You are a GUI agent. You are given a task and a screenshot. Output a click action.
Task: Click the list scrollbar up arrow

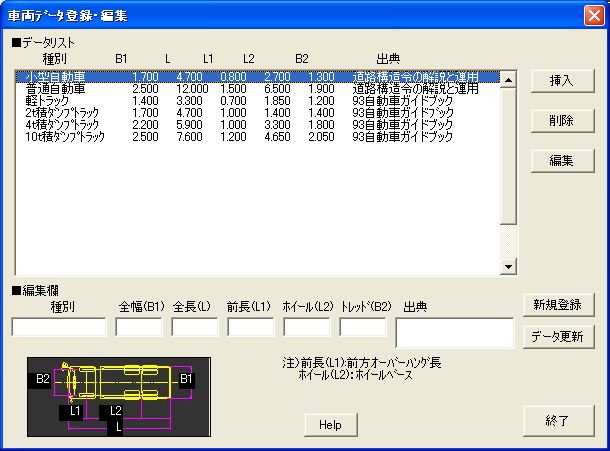(x=508, y=80)
